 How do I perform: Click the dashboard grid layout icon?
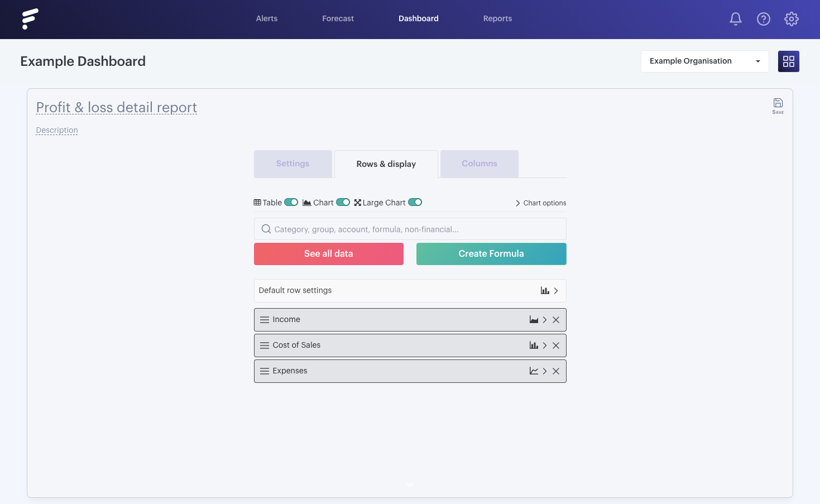point(789,61)
